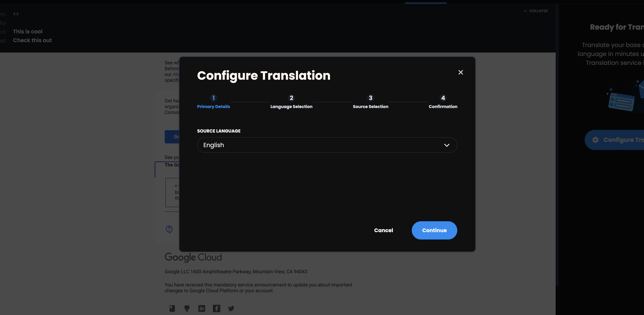
Task: Click the code view angle-brackets icon
Action: pyautogui.click(x=16, y=14)
